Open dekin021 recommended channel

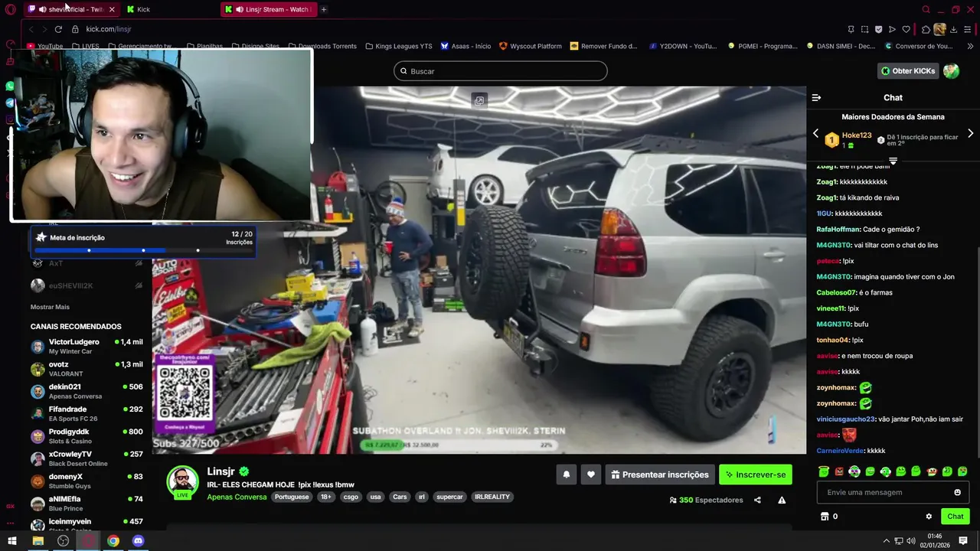87,391
